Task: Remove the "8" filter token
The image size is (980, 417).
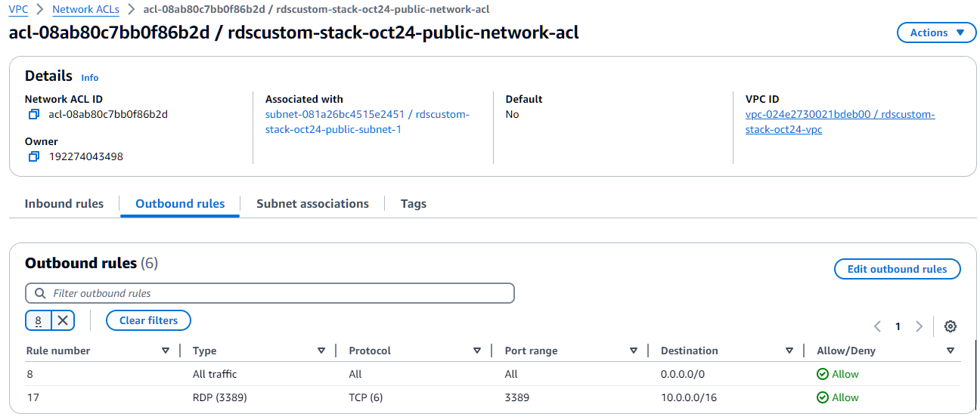Action: tap(63, 320)
